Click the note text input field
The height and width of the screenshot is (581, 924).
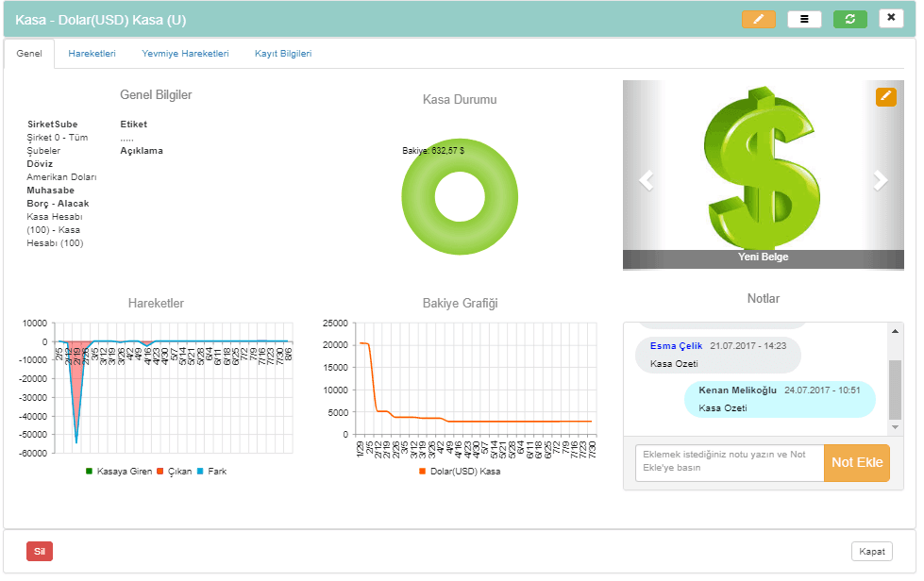[729, 463]
